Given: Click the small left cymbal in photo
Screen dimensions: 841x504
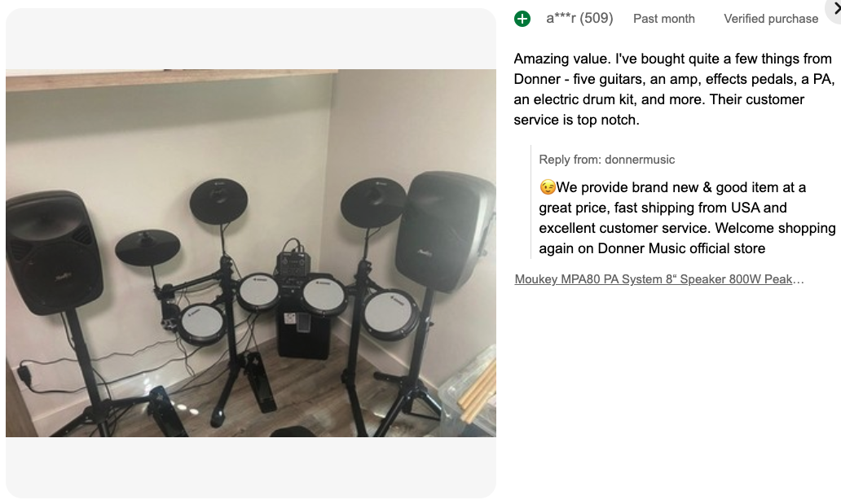Looking at the screenshot, I should coord(148,248).
